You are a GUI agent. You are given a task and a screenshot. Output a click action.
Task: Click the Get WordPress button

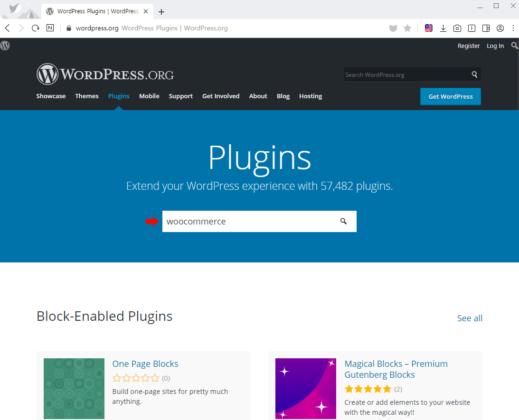click(451, 96)
